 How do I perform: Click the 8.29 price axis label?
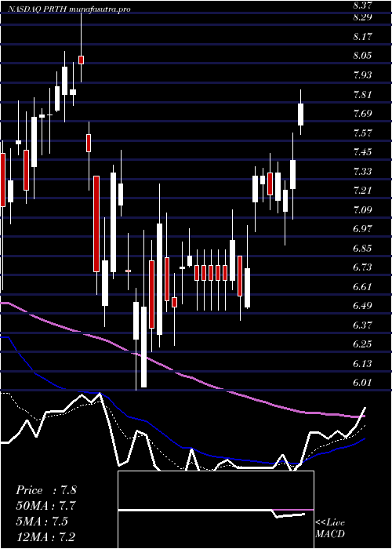(364, 17)
